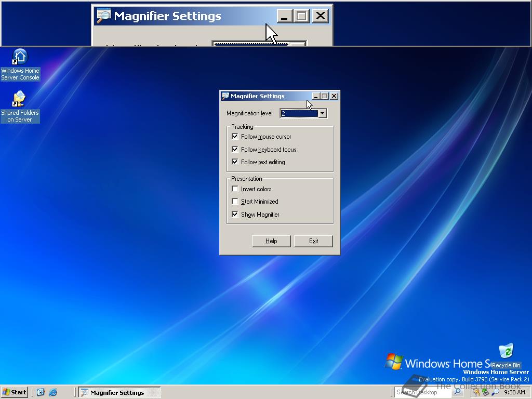Enable Invert colors option
The height and width of the screenshot is (399, 532).
235,189
